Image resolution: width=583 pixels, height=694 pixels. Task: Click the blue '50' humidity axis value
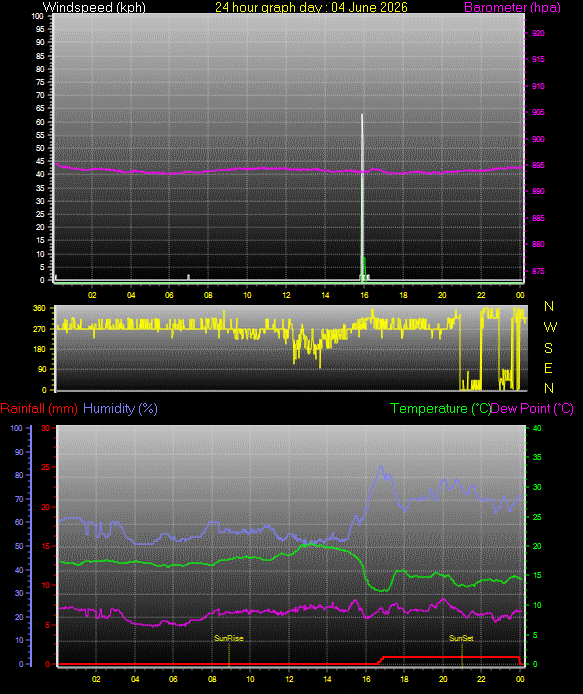(x=19, y=546)
